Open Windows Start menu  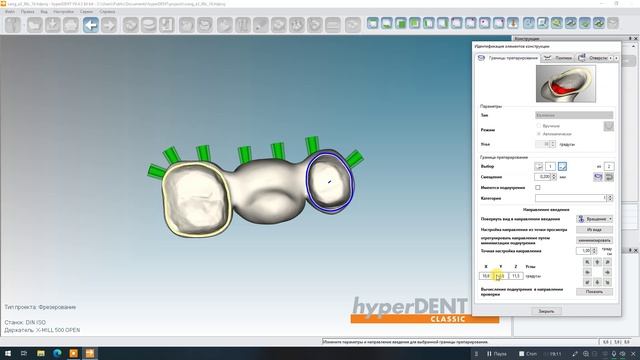pos(8,353)
